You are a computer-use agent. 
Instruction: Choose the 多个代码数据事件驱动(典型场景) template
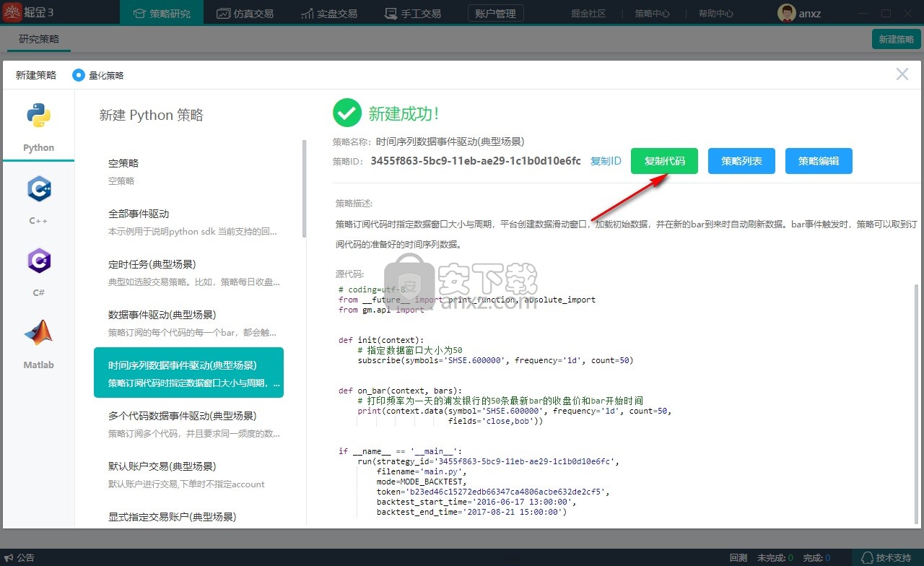click(x=188, y=424)
